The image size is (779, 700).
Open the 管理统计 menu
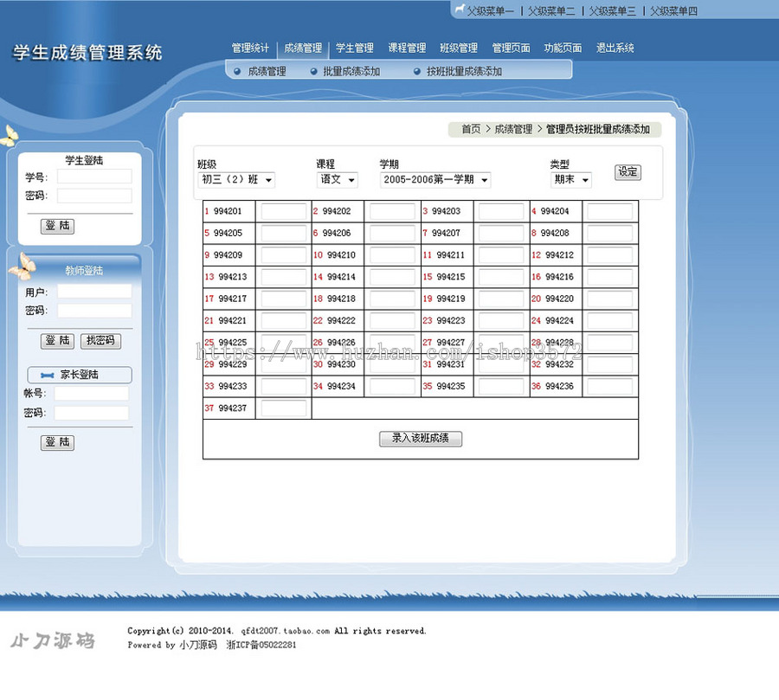point(250,48)
